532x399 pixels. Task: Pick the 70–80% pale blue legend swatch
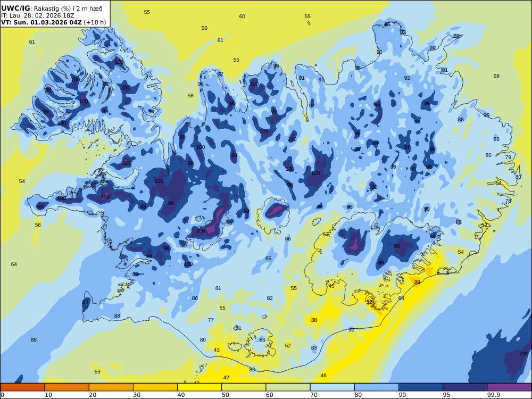pos(332,387)
